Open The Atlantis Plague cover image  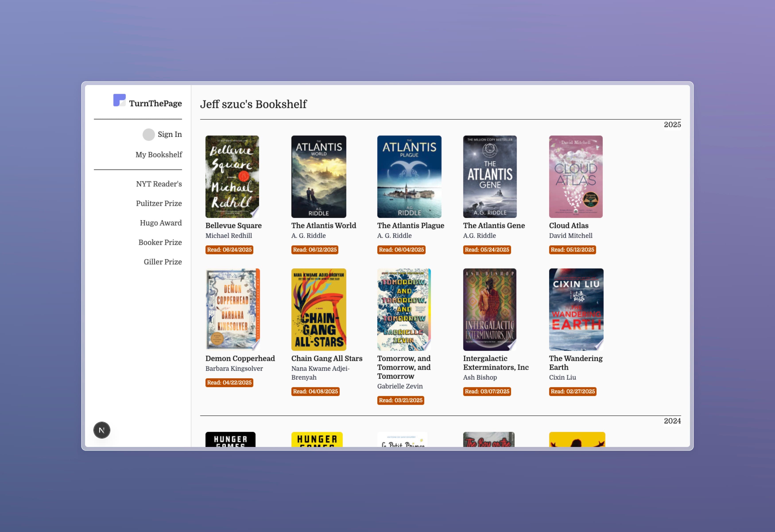coord(409,177)
